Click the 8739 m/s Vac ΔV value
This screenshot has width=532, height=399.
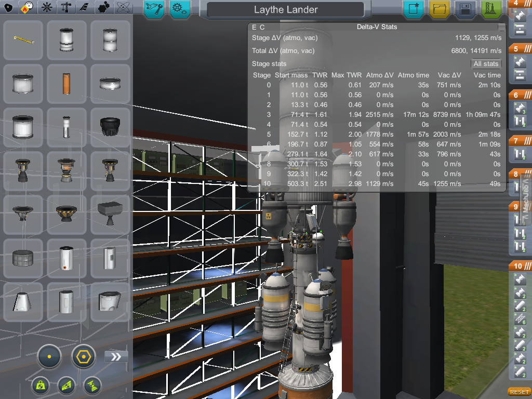(x=447, y=115)
